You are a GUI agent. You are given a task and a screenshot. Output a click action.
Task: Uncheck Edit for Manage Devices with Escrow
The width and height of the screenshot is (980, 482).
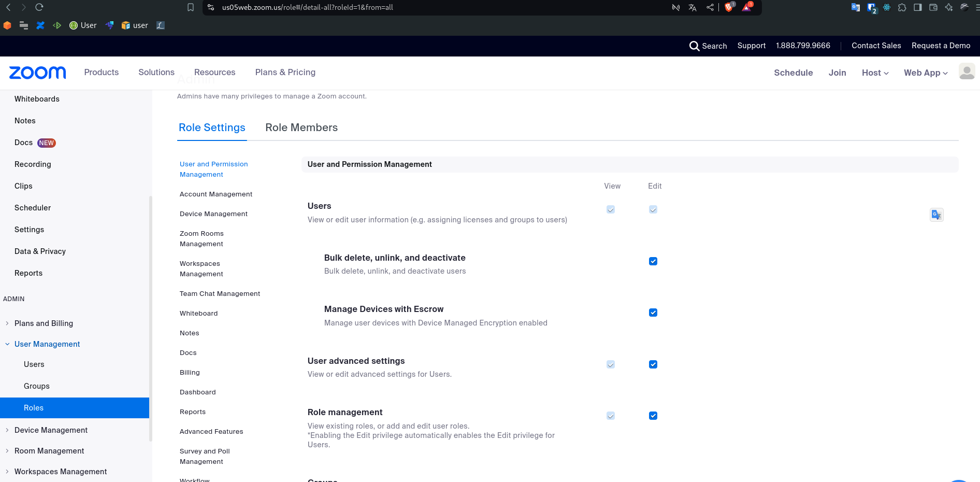[x=653, y=313]
